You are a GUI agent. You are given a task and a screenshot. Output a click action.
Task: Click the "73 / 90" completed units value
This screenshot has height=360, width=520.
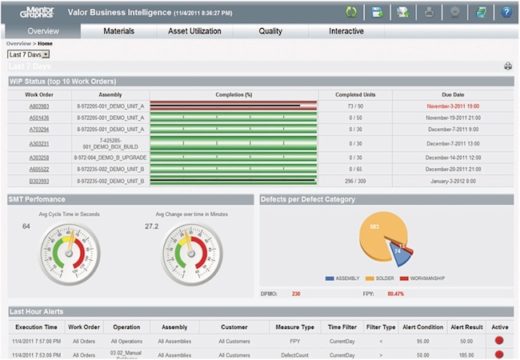pos(355,106)
